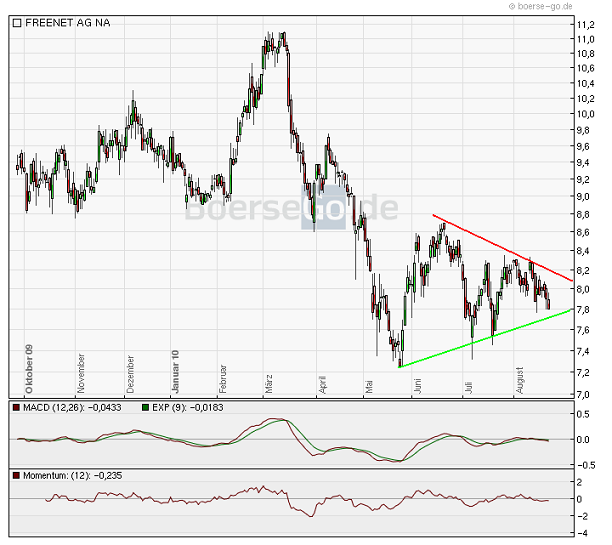Click the -4 value on Momentum axis
This screenshot has height=545, width=612.
point(582,533)
